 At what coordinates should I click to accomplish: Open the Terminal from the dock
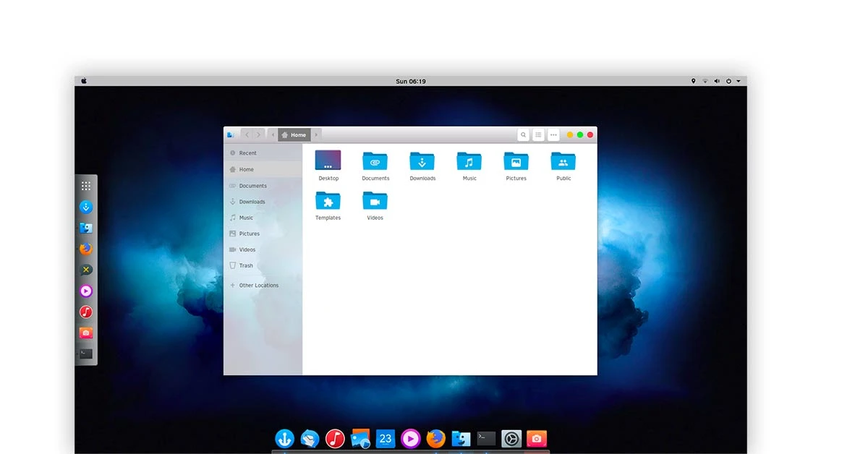(x=485, y=438)
